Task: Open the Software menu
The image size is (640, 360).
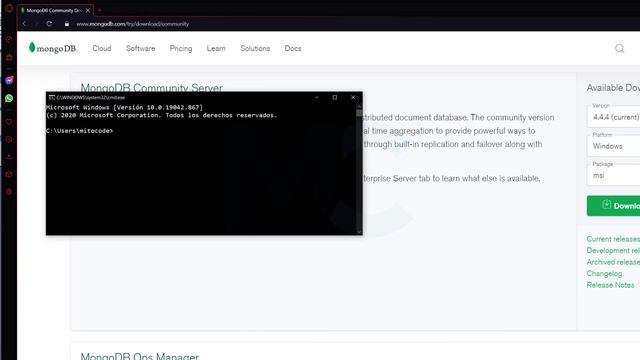Action: click(x=140, y=48)
